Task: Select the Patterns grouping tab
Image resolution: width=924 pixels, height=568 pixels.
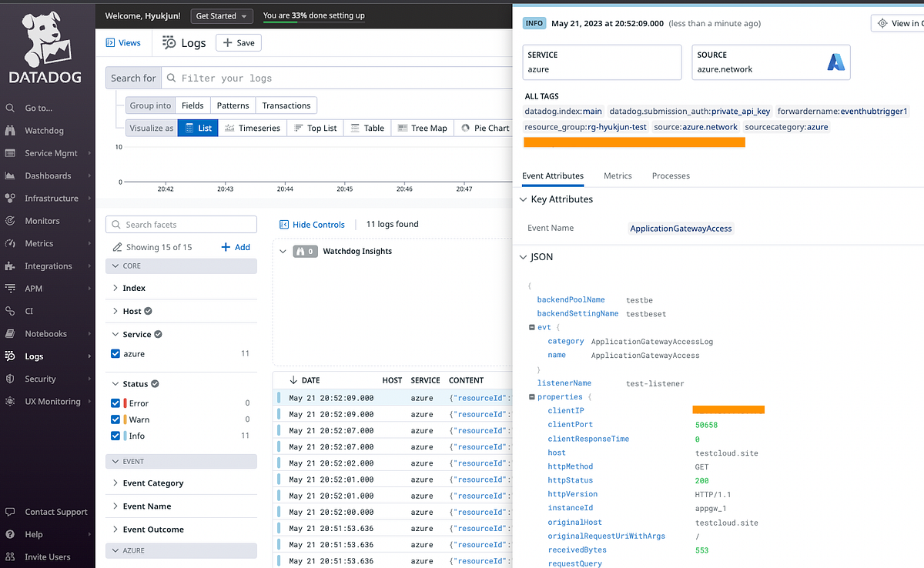Action: tap(233, 105)
